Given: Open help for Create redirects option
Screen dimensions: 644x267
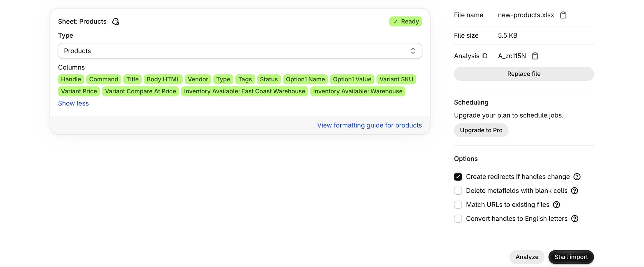Looking at the screenshot, I should [x=577, y=177].
